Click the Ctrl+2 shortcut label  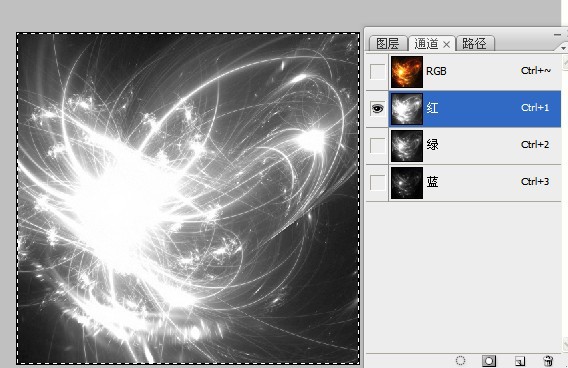pyautogui.click(x=535, y=145)
